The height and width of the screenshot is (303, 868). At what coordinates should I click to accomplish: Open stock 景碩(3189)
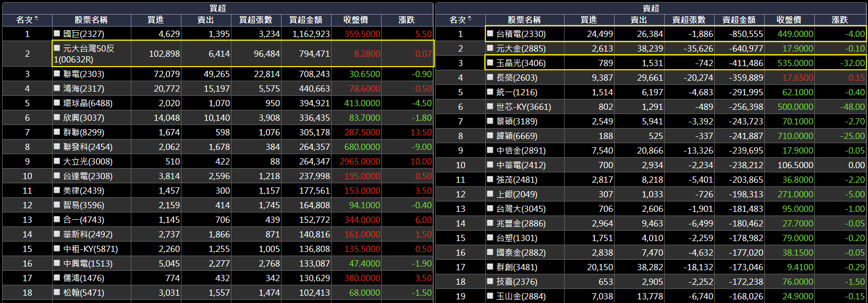click(517, 121)
